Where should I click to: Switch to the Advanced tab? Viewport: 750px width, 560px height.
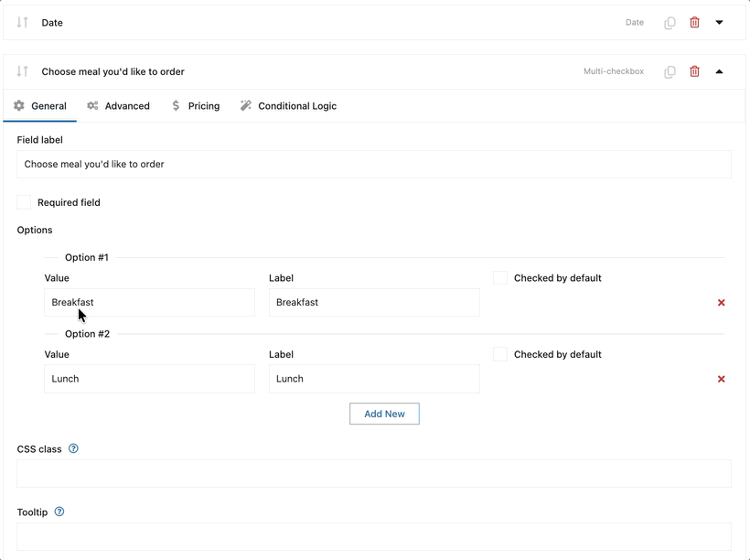pyautogui.click(x=118, y=106)
